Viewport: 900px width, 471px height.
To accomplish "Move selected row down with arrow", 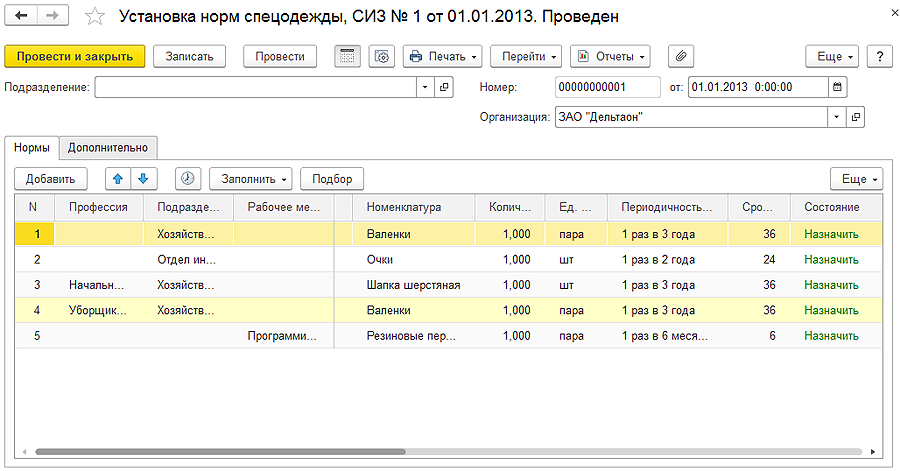I will (143, 179).
